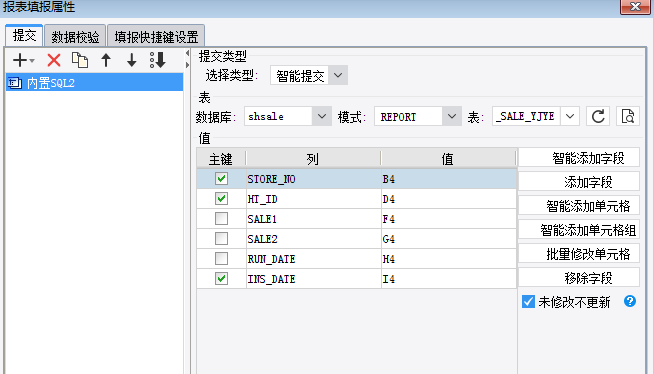
Task: Uncheck primary key for INS_DATE
Action: click(221, 279)
